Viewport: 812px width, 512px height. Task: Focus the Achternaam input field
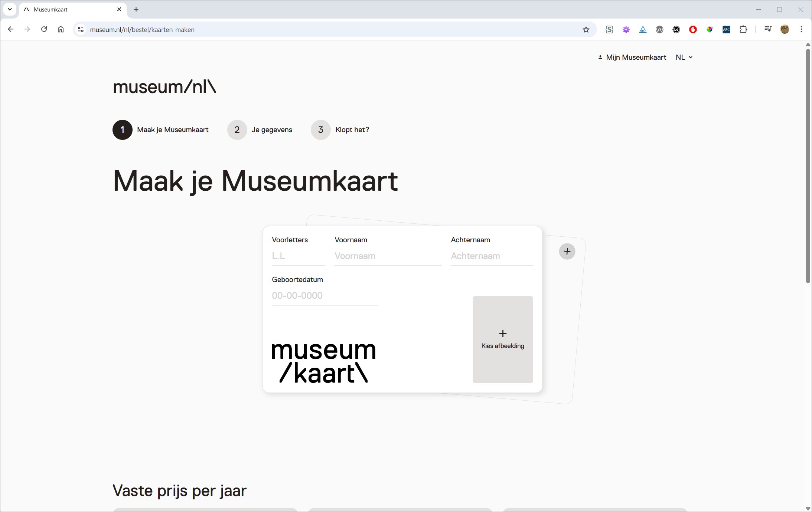tap(492, 256)
